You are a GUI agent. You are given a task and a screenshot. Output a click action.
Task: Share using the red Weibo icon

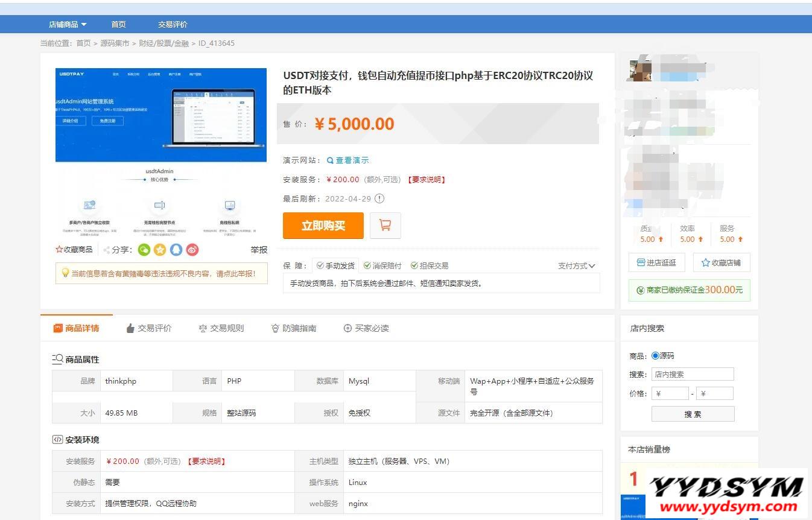[x=192, y=249]
